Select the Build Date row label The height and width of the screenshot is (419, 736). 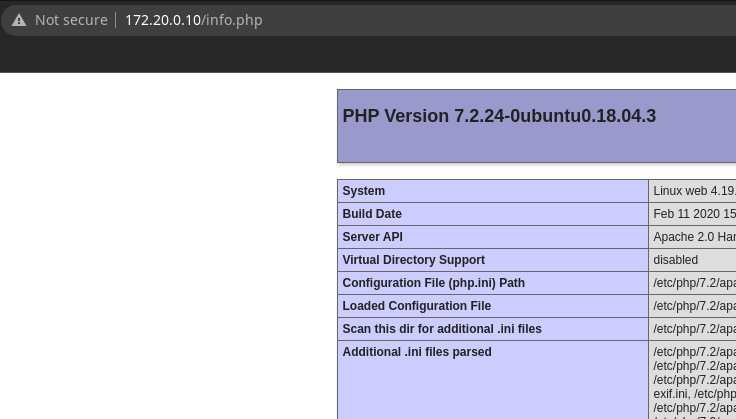[372, 214]
